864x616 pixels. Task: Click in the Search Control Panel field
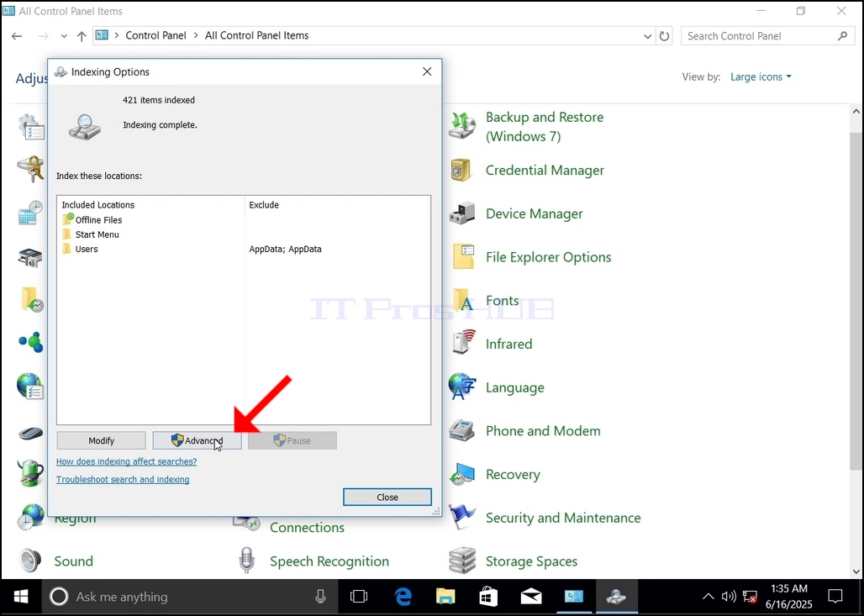(767, 36)
